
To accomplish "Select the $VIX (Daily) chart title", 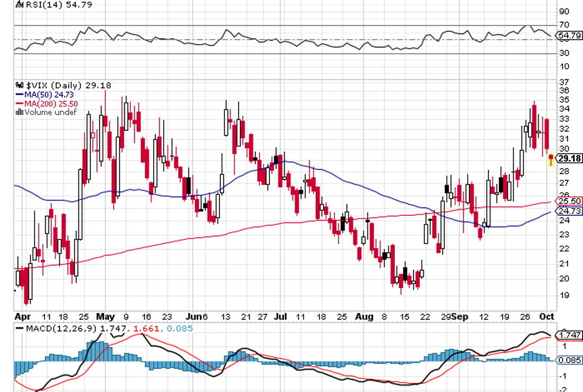I will click(52, 85).
